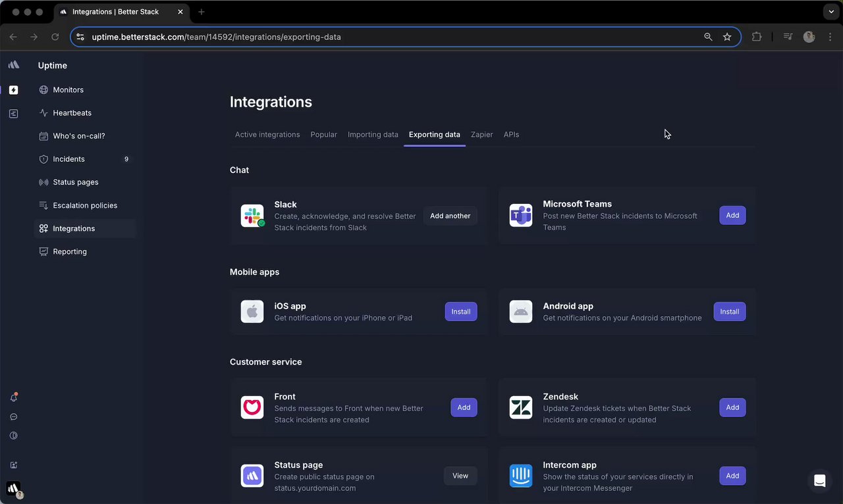Open the team avatar at bottom left
This screenshot has height=504, width=843.
click(14, 489)
